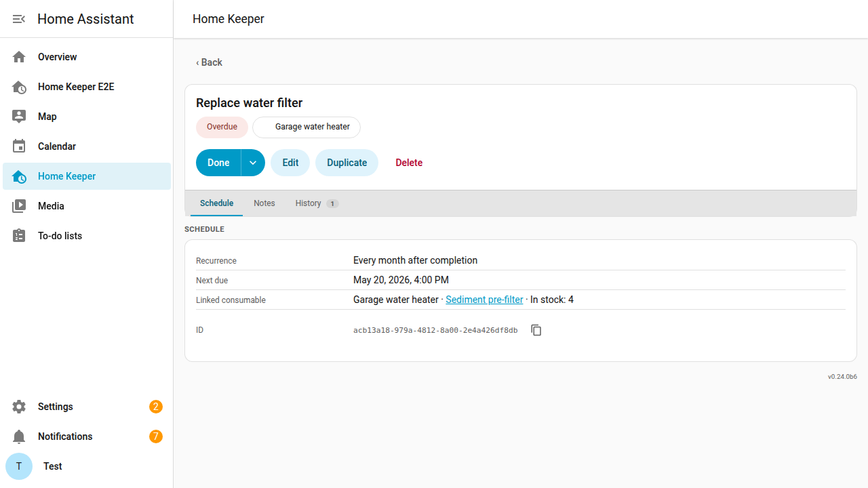The width and height of the screenshot is (868, 488).
Task: Click the Duplicate button
Action: 347,163
